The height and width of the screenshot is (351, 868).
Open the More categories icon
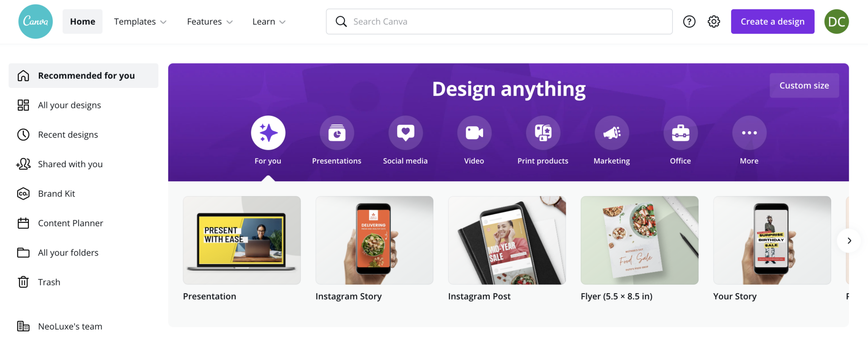(x=749, y=132)
